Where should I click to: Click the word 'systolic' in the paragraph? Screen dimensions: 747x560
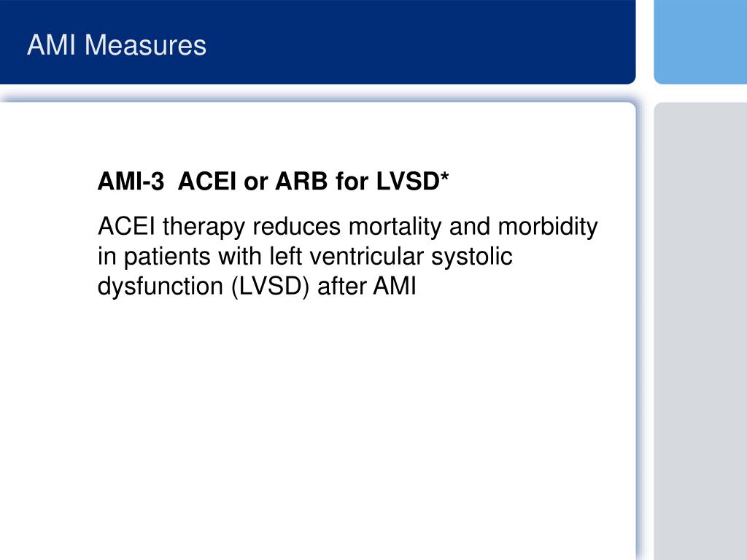click(x=472, y=257)
